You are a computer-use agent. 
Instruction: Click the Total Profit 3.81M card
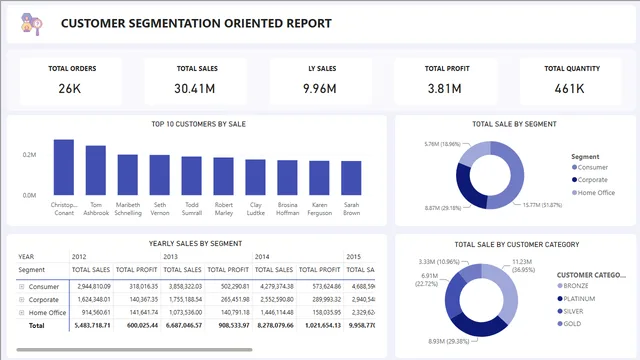pos(445,80)
